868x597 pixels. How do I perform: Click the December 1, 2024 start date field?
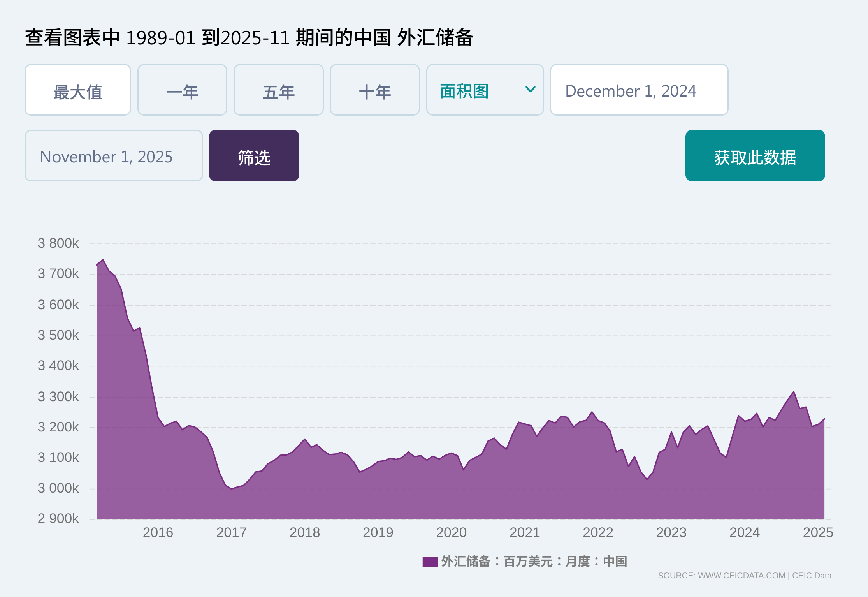click(638, 90)
